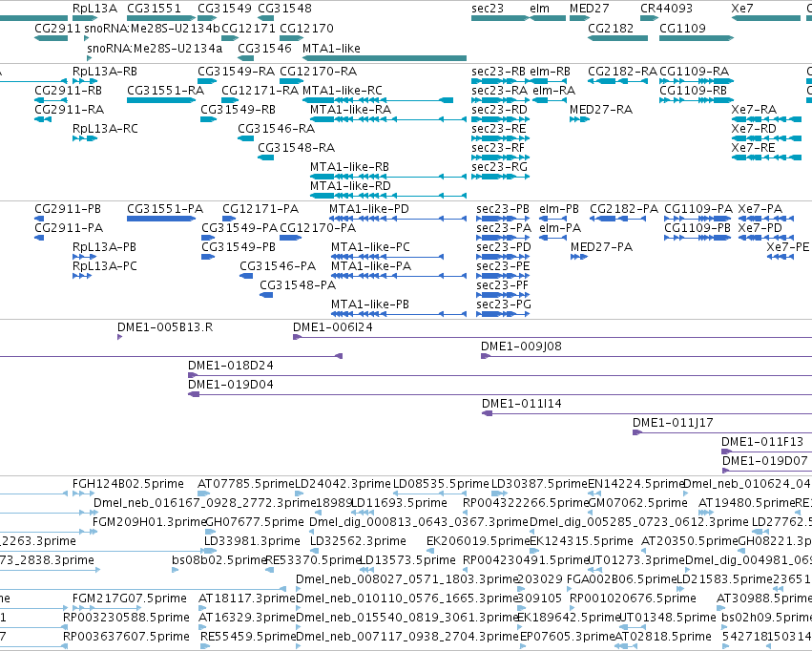Select clone DME1-009J08

[522, 346]
